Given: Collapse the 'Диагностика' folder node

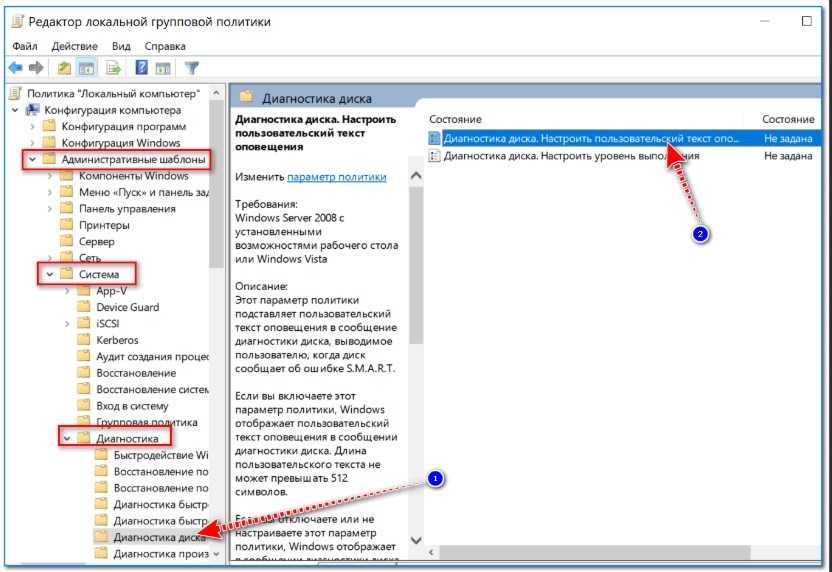Looking at the screenshot, I should (x=66, y=438).
